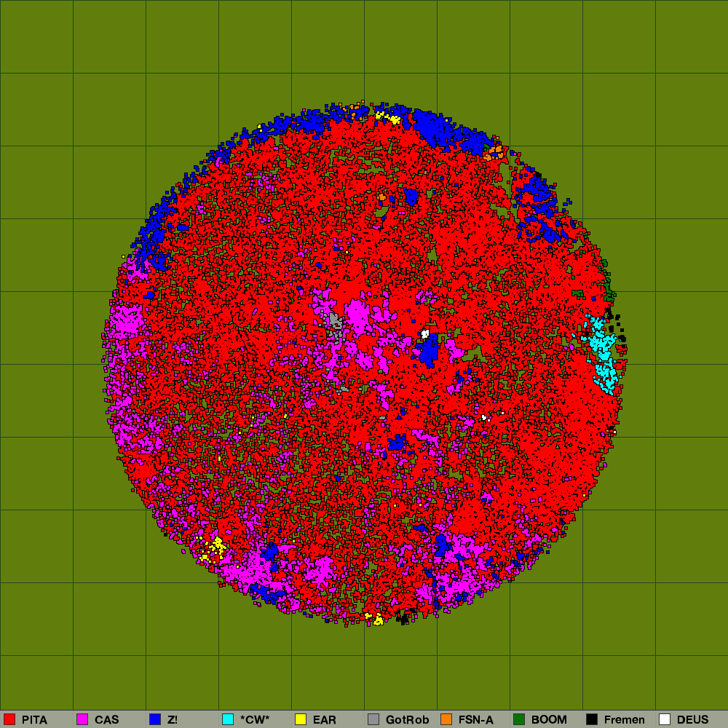Select the white DEUS legend swatch
The width and height of the screenshot is (728, 728).
pos(665,719)
